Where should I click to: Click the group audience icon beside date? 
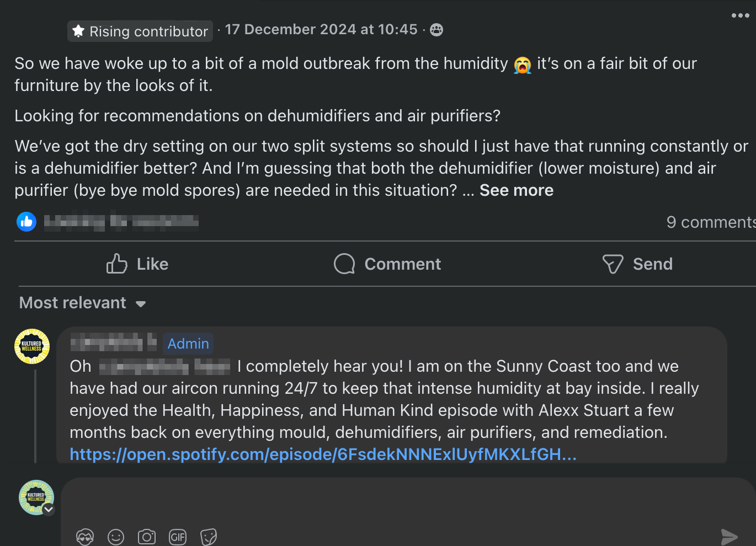coord(436,30)
